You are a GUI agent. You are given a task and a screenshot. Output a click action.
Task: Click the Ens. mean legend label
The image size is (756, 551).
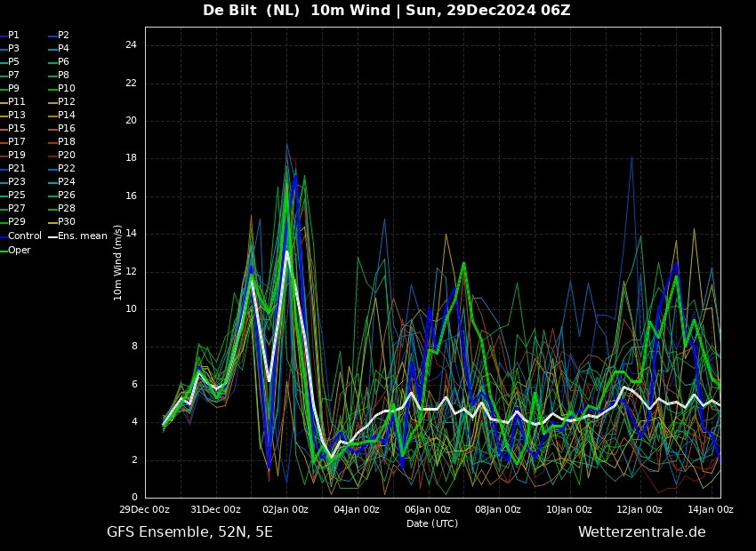tap(77, 236)
